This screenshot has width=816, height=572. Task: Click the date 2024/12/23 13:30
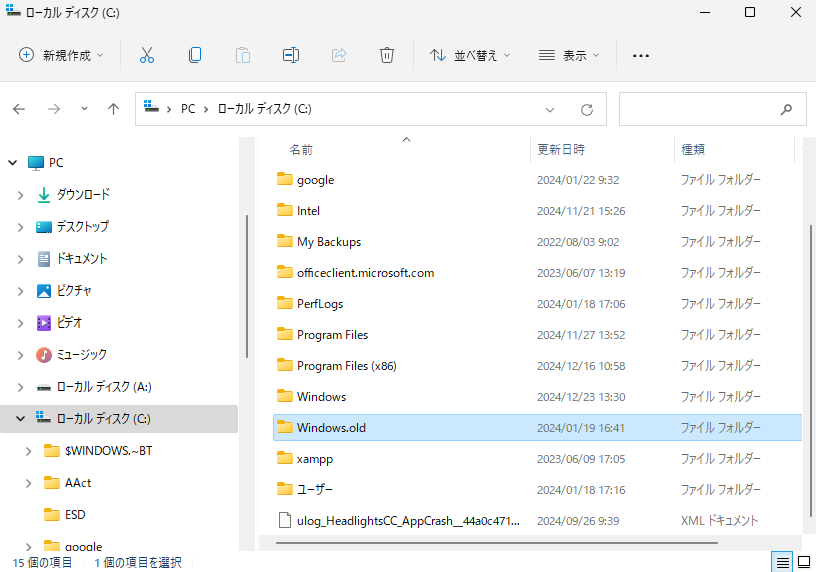click(x=581, y=397)
